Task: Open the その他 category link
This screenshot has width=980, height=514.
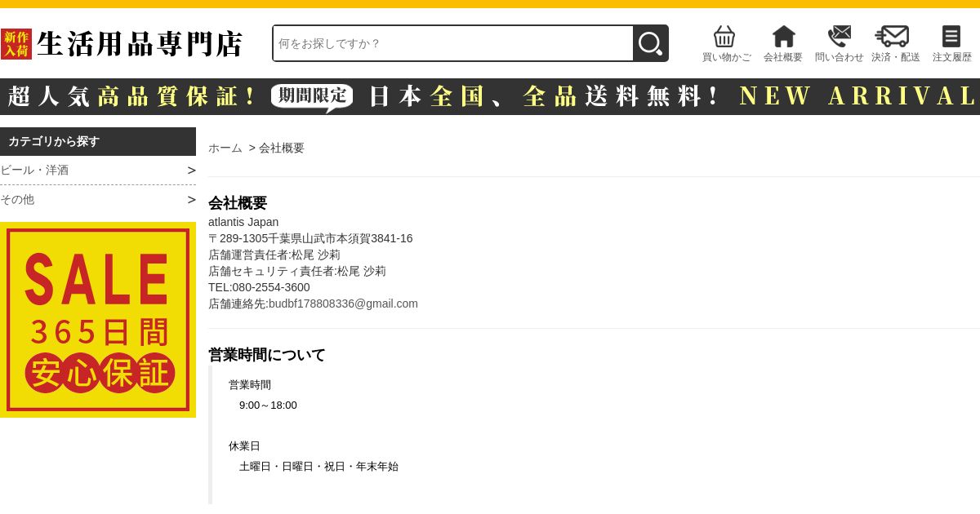Action: pyautogui.click(x=17, y=200)
